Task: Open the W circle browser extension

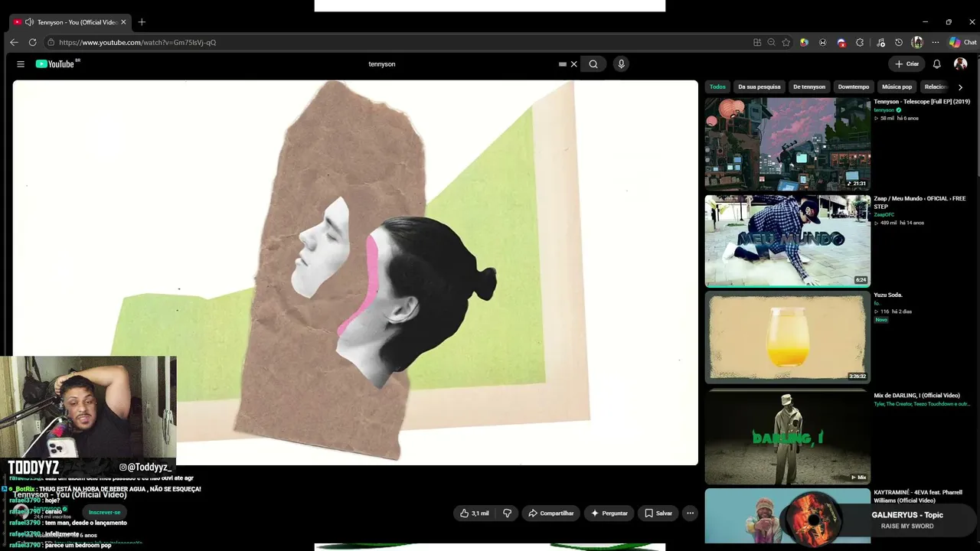Action: click(x=822, y=42)
